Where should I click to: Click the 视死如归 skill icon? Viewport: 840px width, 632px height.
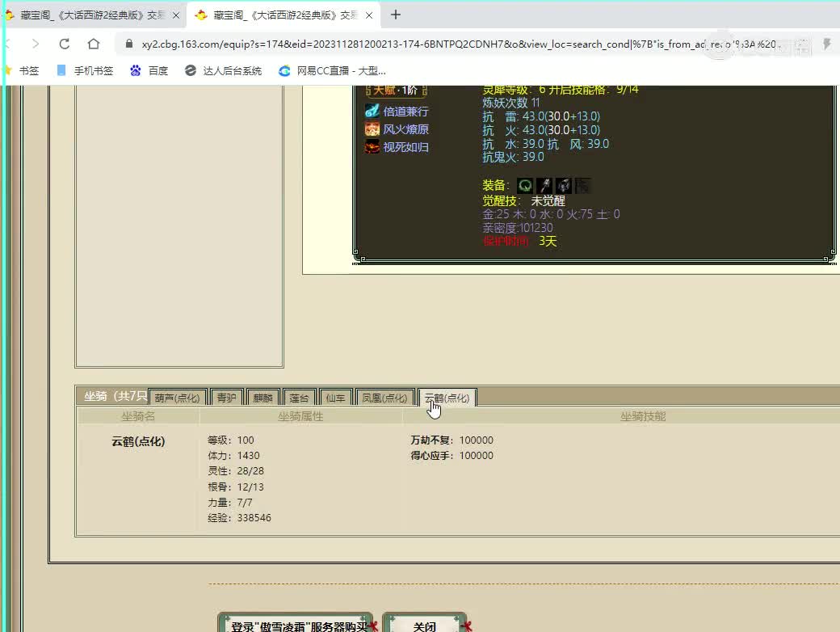(372, 147)
